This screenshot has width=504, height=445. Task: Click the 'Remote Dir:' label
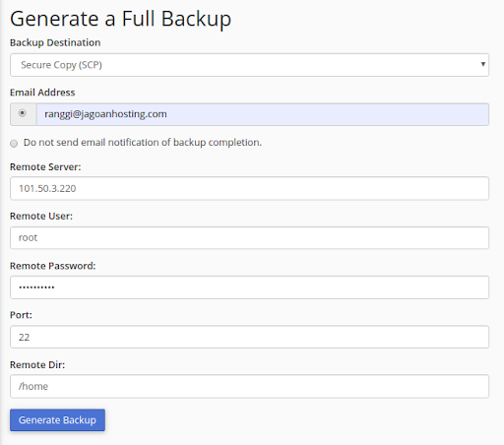tap(37, 365)
